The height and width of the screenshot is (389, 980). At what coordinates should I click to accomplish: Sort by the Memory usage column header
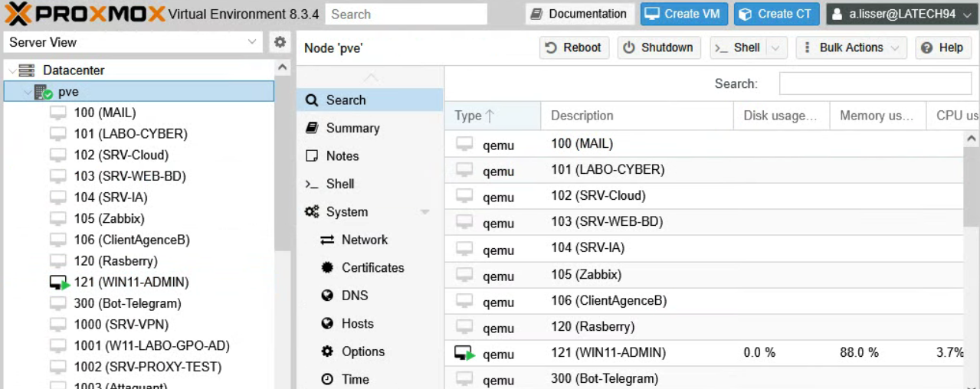[x=878, y=116]
